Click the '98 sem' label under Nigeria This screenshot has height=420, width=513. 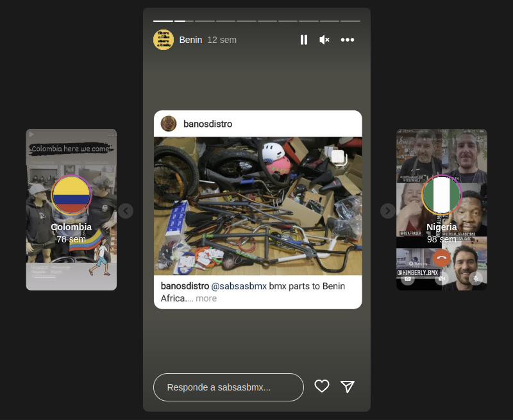tap(442, 239)
